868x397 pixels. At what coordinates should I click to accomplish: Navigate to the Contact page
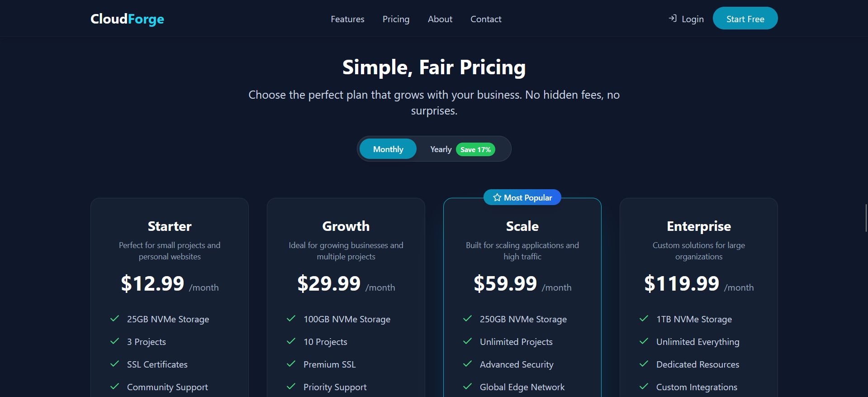486,19
